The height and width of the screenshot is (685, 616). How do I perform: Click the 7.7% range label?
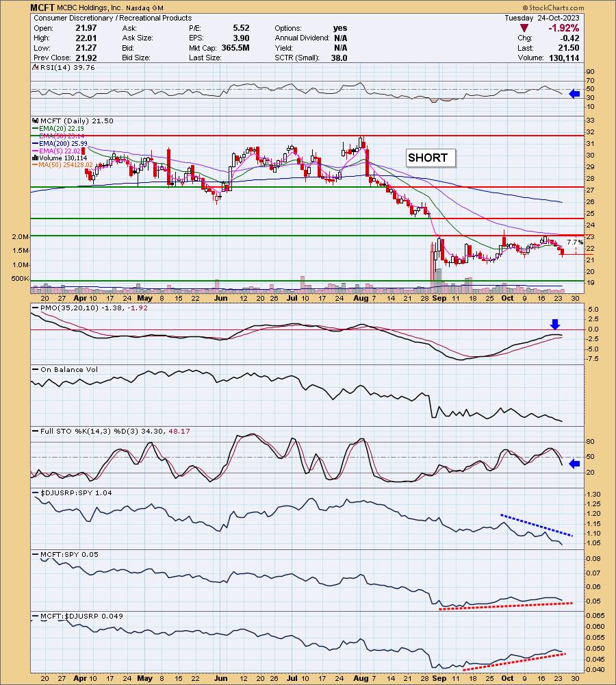[x=574, y=242]
